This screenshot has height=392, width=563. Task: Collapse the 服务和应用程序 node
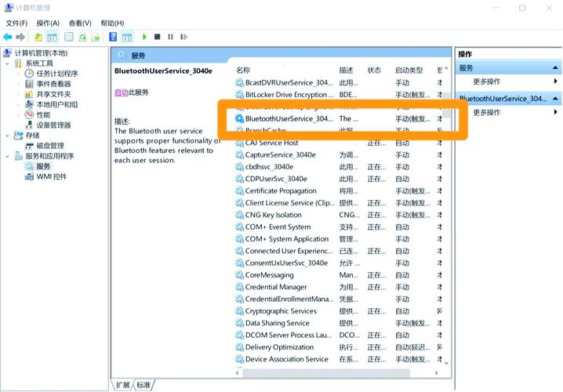click(7, 156)
